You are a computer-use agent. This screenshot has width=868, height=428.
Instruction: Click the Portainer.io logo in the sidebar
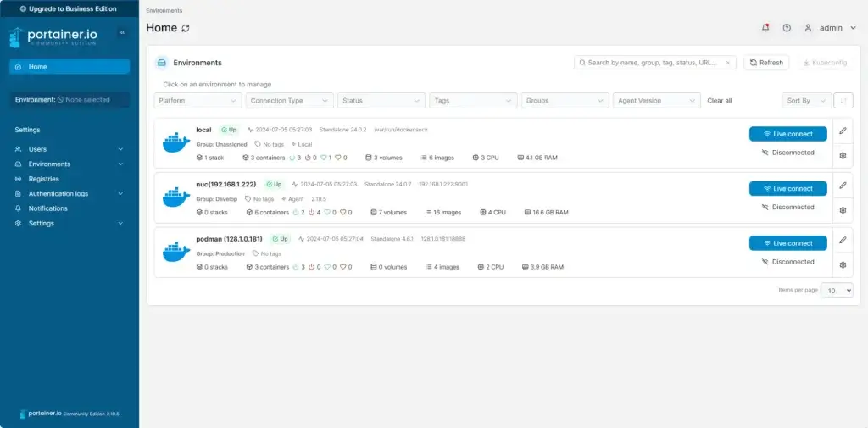(53, 36)
